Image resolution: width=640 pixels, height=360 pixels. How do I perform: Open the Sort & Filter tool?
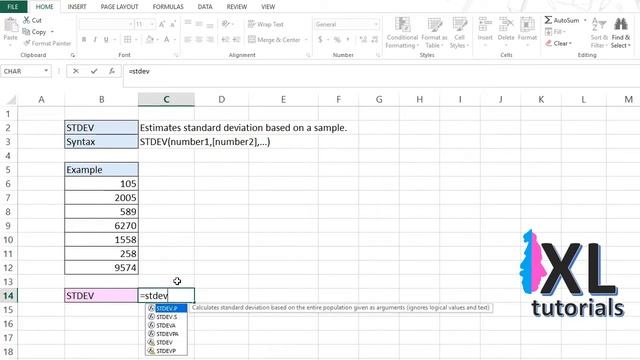[599, 33]
